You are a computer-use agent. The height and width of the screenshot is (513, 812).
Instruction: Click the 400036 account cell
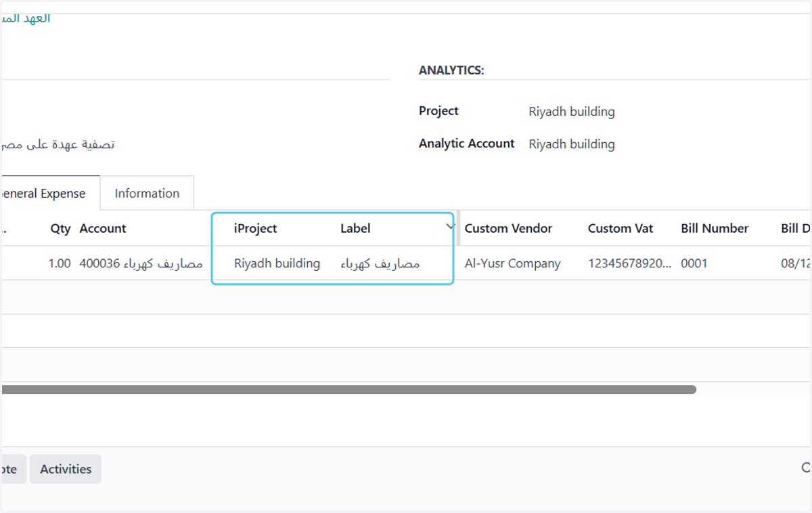(x=141, y=263)
